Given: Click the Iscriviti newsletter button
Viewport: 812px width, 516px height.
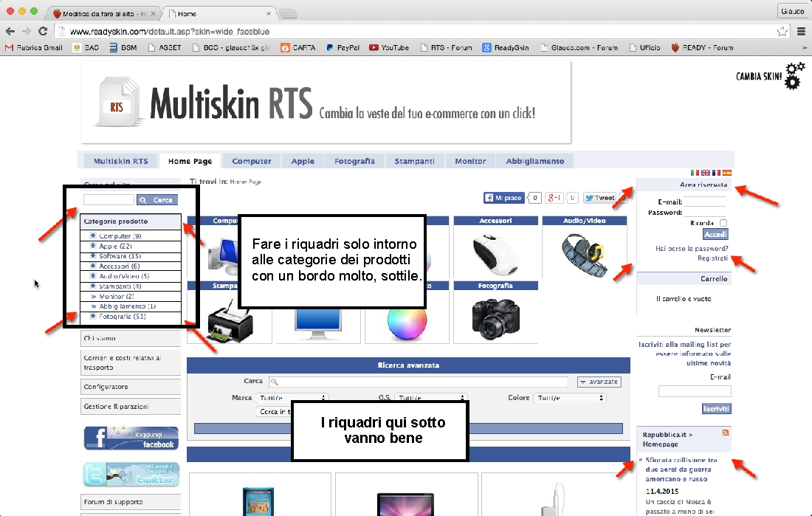Looking at the screenshot, I should point(717,409).
